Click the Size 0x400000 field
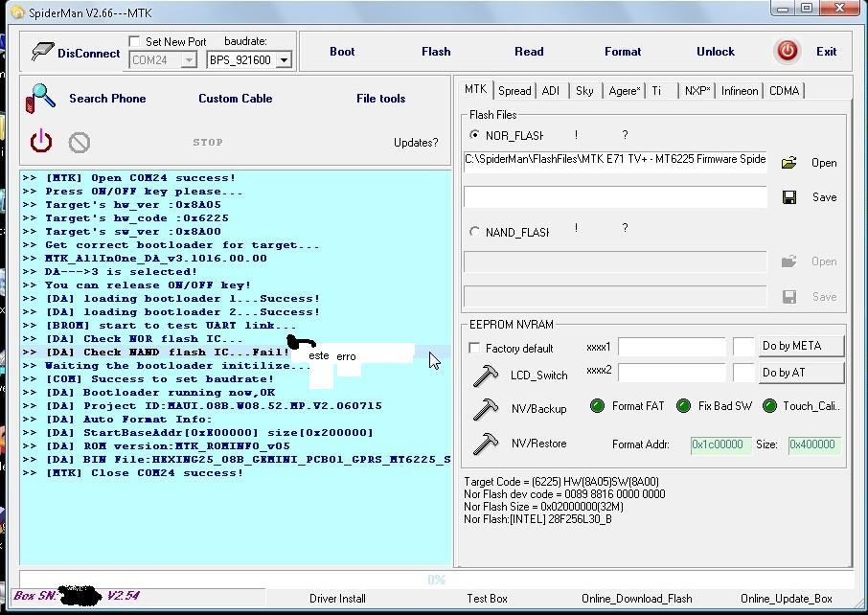Screen dimensions: 868x615 (x=814, y=445)
